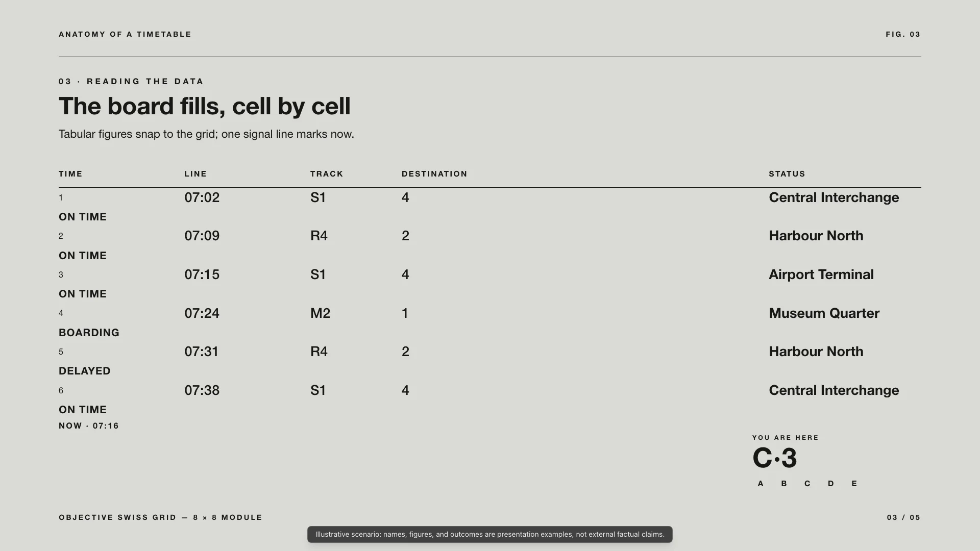
Task: Click the S1 cell in the 07:02 row
Action: click(318, 197)
